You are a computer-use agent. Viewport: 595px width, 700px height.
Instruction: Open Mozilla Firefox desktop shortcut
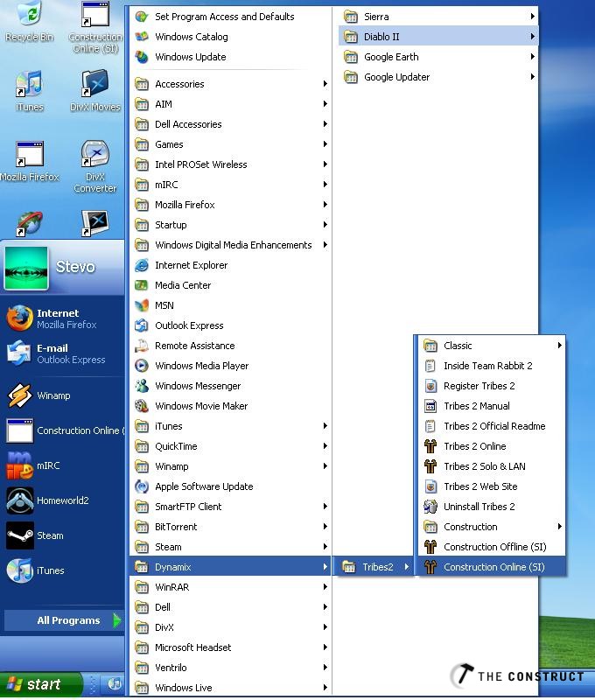(x=30, y=161)
